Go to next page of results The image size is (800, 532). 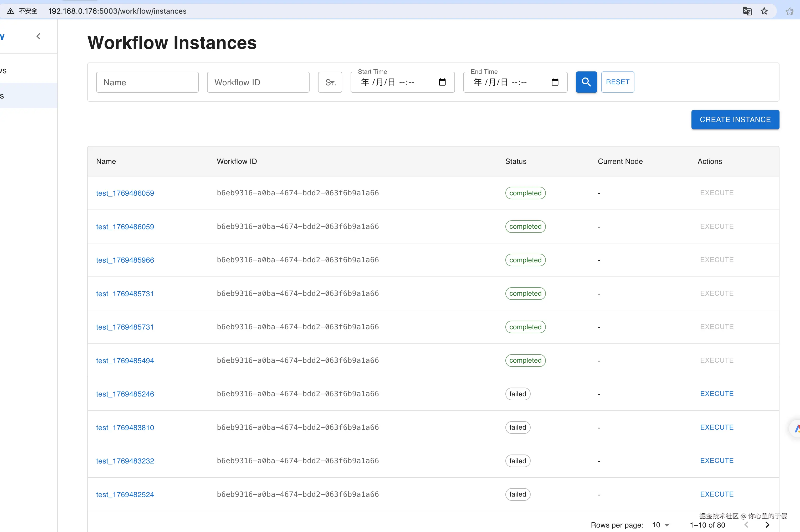click(x=767, y=525)
